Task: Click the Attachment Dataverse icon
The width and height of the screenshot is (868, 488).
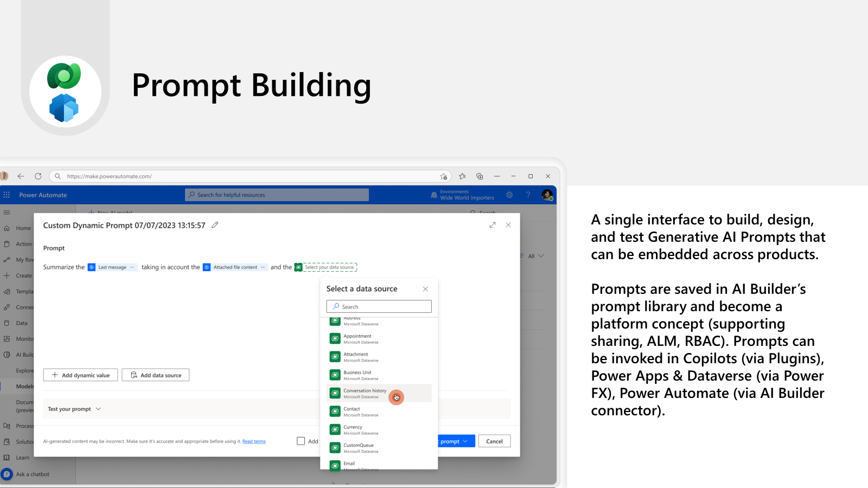Action: [x=335, y=357]
